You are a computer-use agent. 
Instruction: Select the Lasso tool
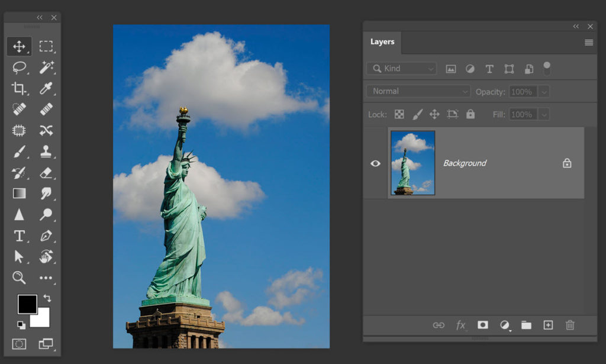(19, 67)
